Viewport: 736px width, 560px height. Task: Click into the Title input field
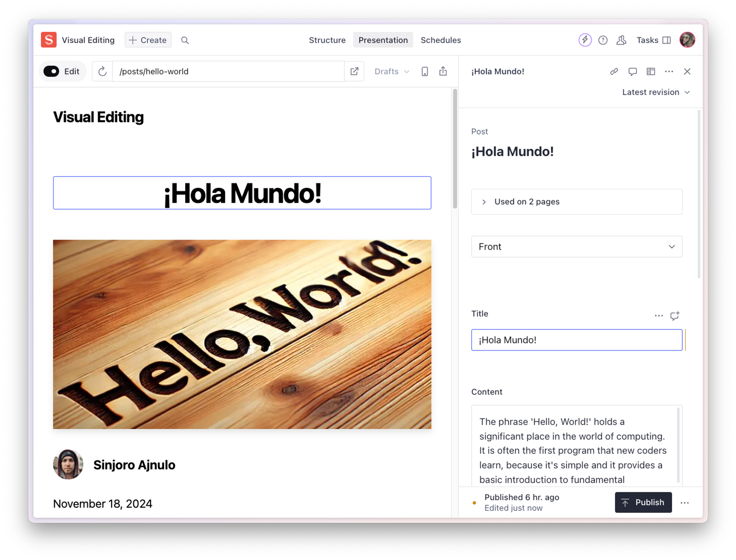click(x=576, y=340)
